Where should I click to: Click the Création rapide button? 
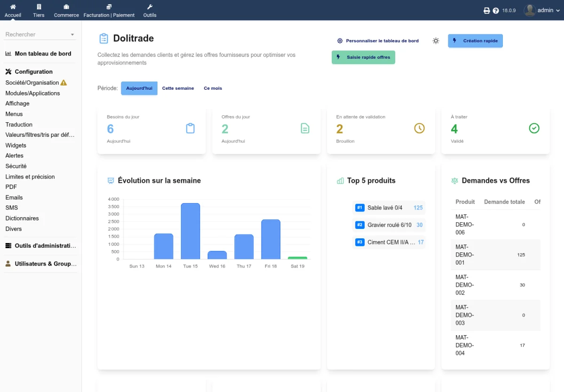click(475, 41)
